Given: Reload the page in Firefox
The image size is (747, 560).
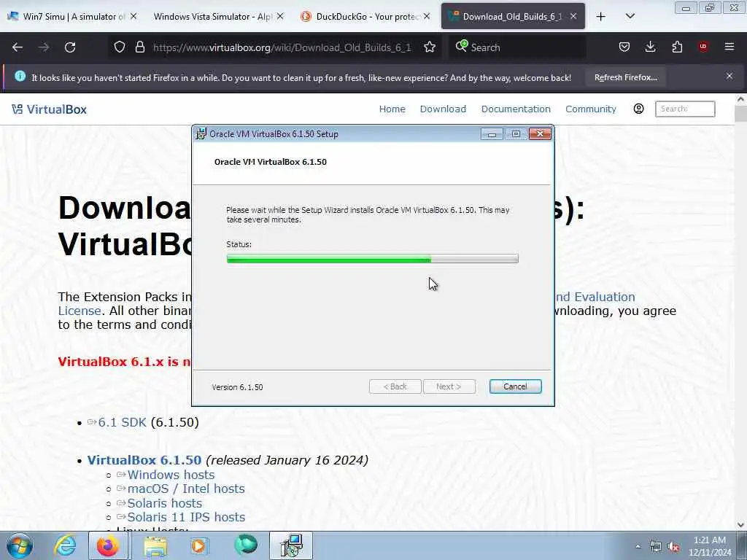Looking at the screenshot, I should pos(70,47).
